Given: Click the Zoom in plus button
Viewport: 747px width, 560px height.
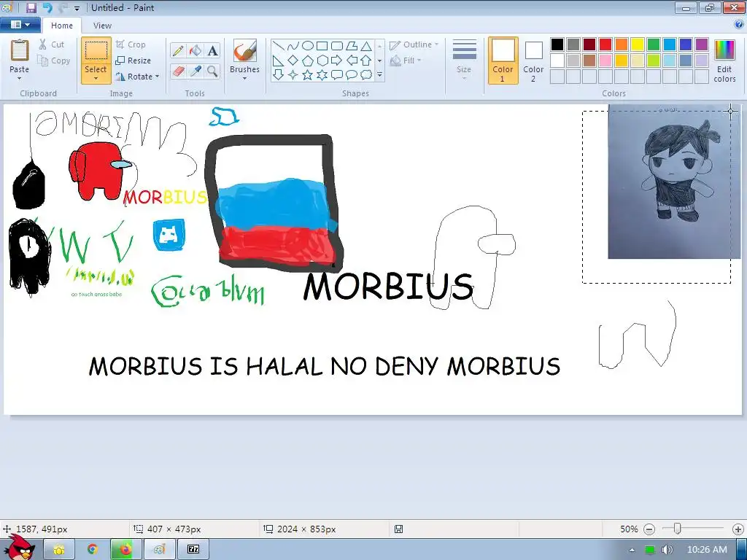Looking at the screenshot, I should (738, 529).
